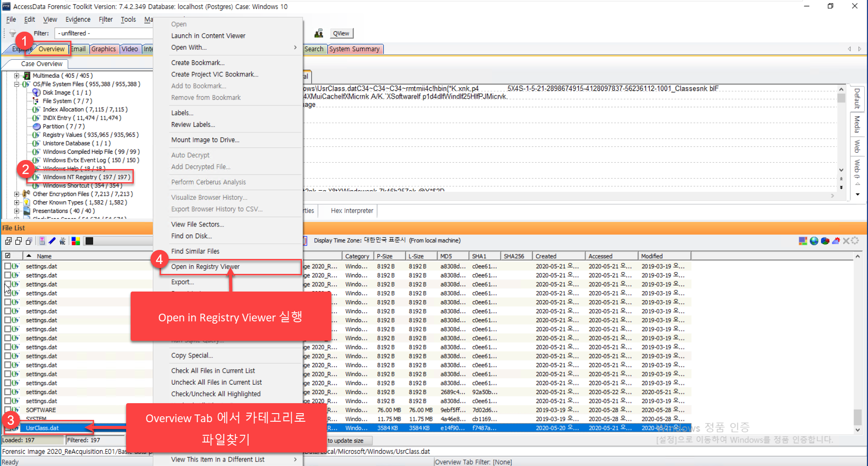
Task: Click the OS icon of first settings.dat row
Action: tap(15, 266)
